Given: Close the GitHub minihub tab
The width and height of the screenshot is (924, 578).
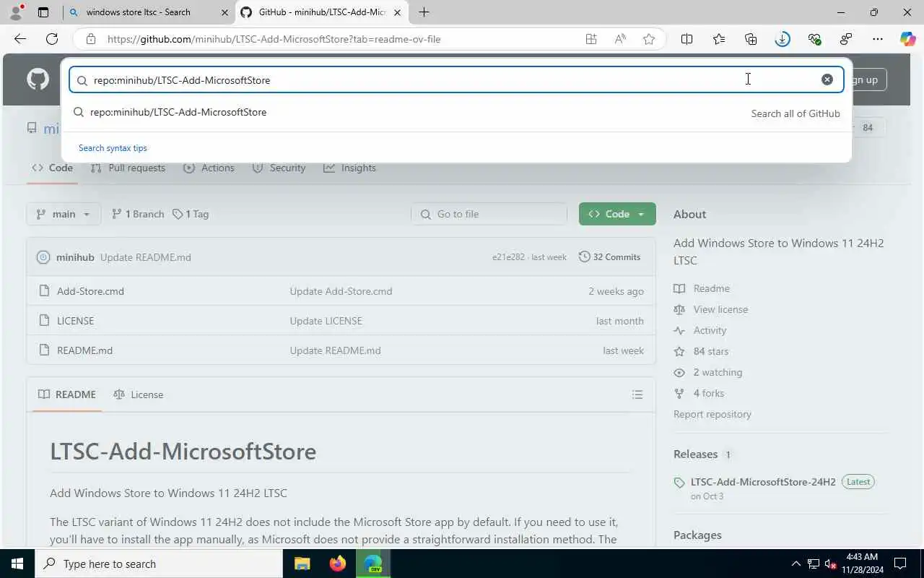Looking at the screenshot, I should (397, 12).
